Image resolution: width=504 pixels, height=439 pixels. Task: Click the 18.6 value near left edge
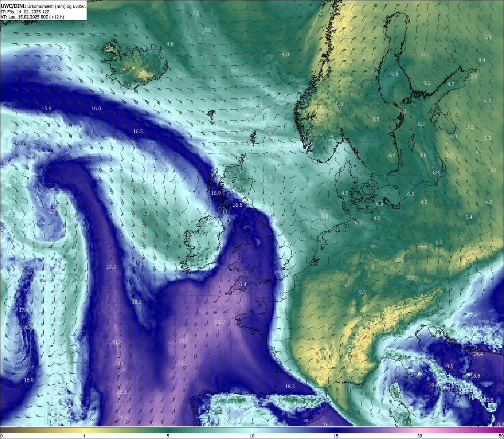29,380
